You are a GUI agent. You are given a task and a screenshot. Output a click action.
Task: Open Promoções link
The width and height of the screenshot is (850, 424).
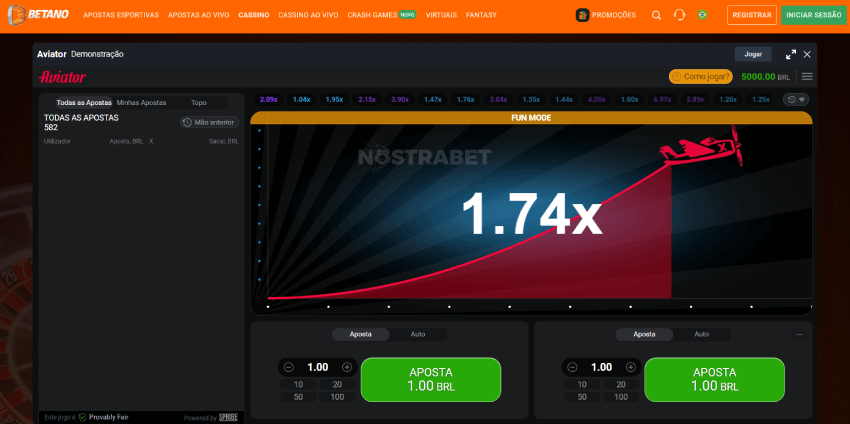614,15
